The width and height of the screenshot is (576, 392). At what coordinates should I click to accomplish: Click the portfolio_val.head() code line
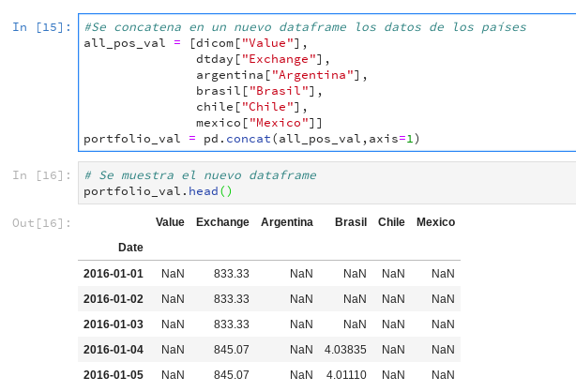tap(158, 191)
